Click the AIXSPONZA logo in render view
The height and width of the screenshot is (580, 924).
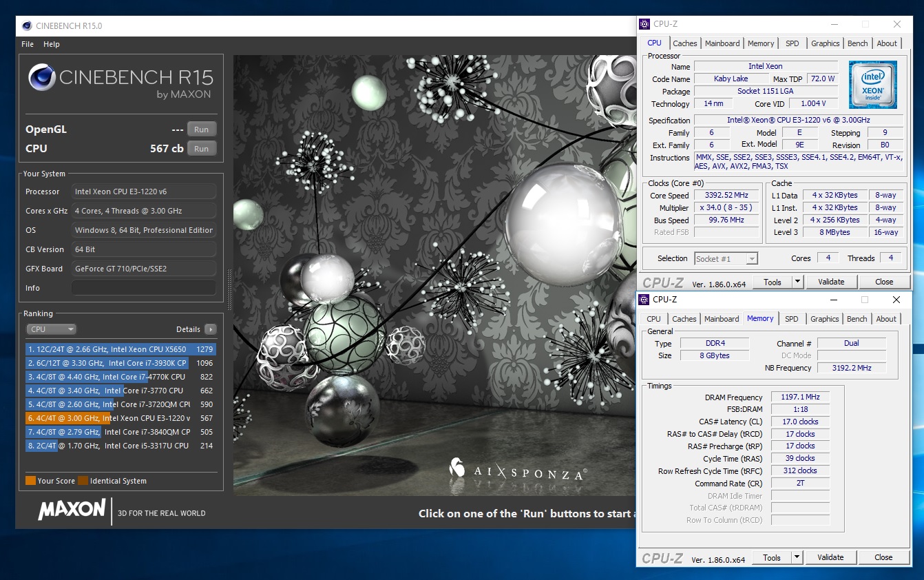point(518,471)
